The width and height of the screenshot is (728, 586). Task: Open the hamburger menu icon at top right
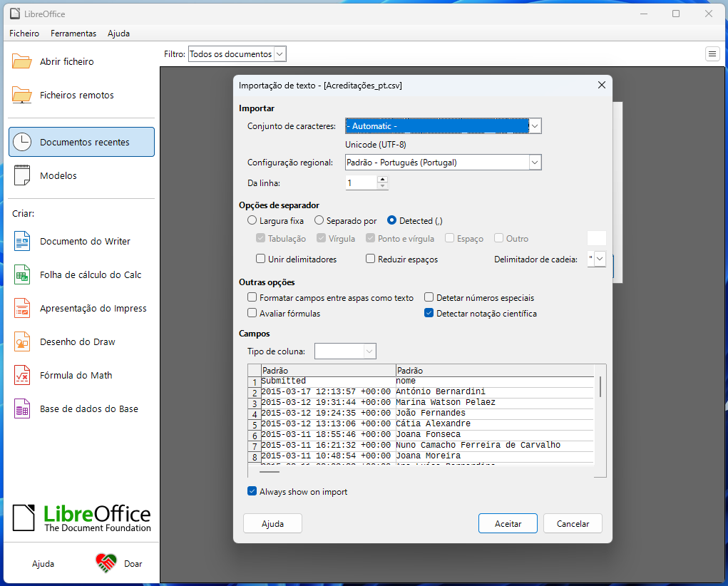(x=712, y=53)
